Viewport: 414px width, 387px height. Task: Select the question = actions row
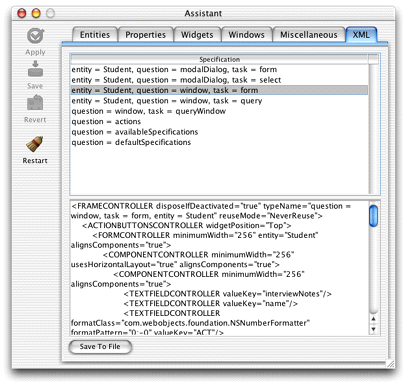pyautogui.click(x=219, y=121)
